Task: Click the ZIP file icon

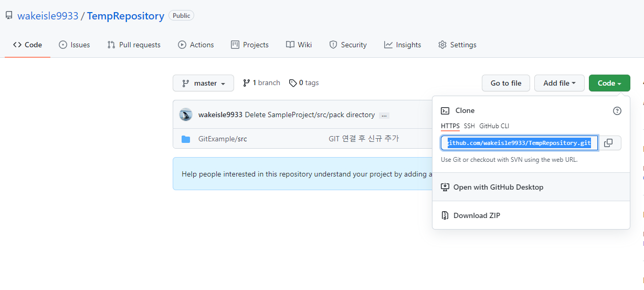Action: (445, 215)
